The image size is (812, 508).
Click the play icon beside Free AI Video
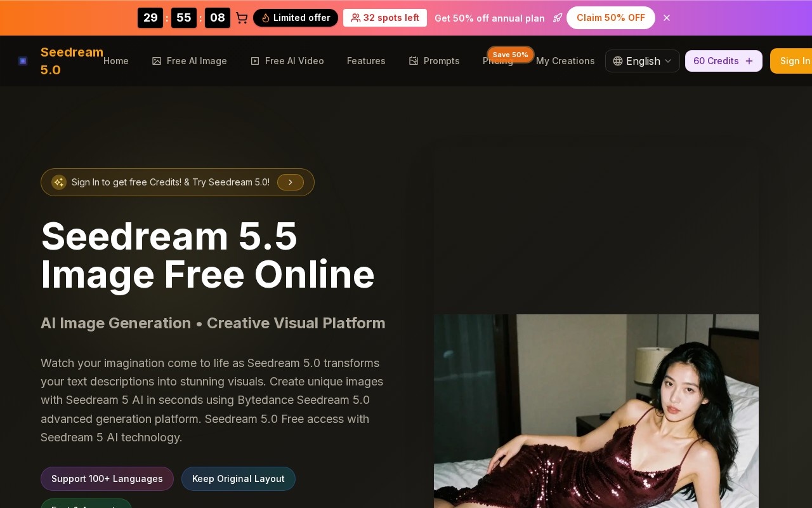coord(255,61)
